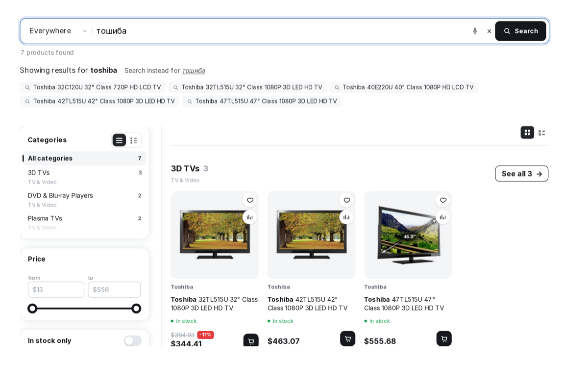Image resolution: width=588 pixels, height=366 pixels.
Task: Open Toshiba 47TL515U product image
Action: pos(408,235)
